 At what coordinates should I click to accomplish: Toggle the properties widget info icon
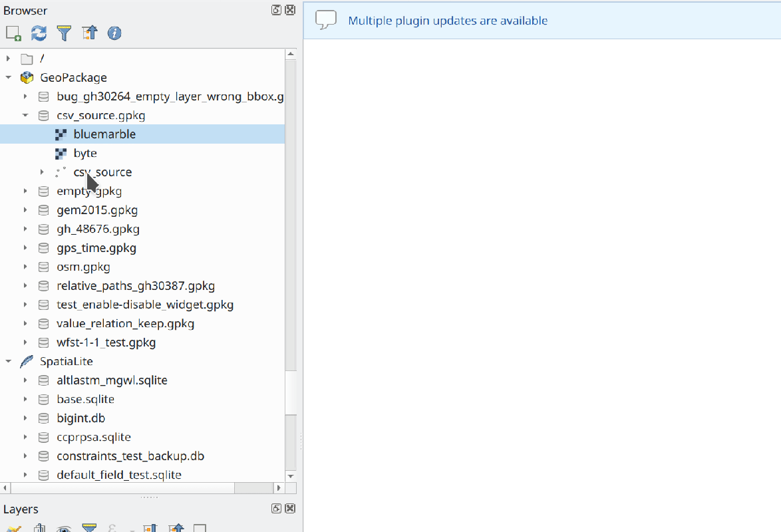coord(114,33)
